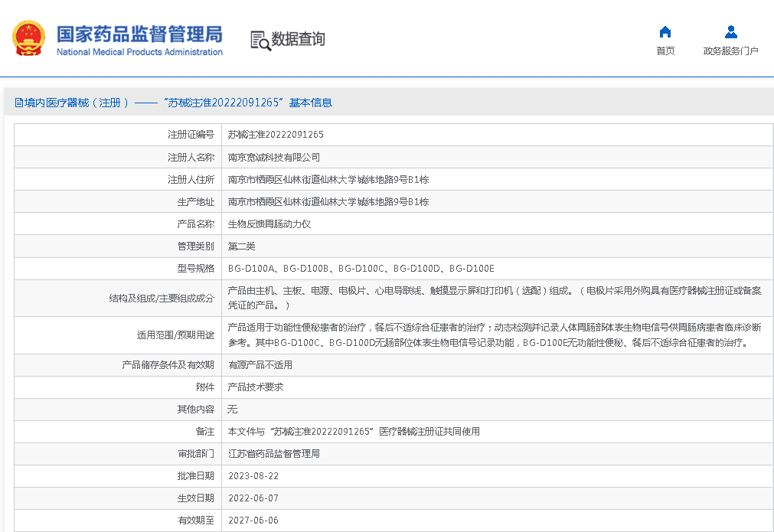Open the 产品技术要求 attachment
This screenshot has width=774, height=532.
coord(256,387)
